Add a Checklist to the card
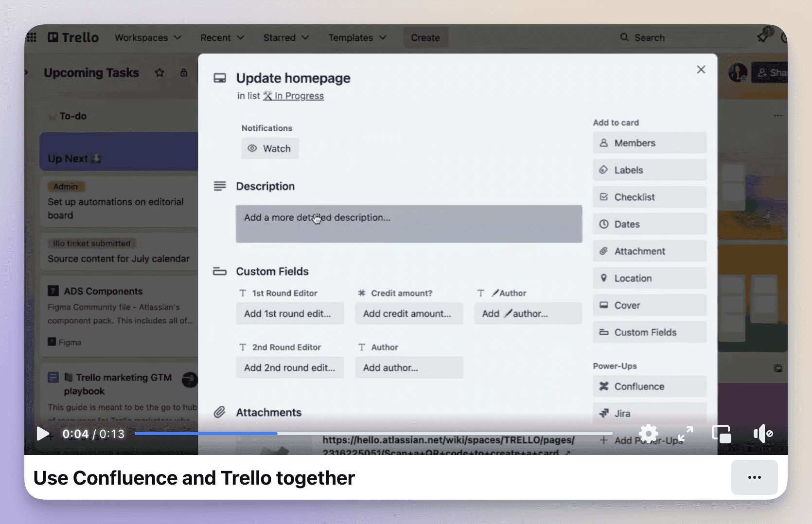Viewport: 812px width, 524px height. 650,197
